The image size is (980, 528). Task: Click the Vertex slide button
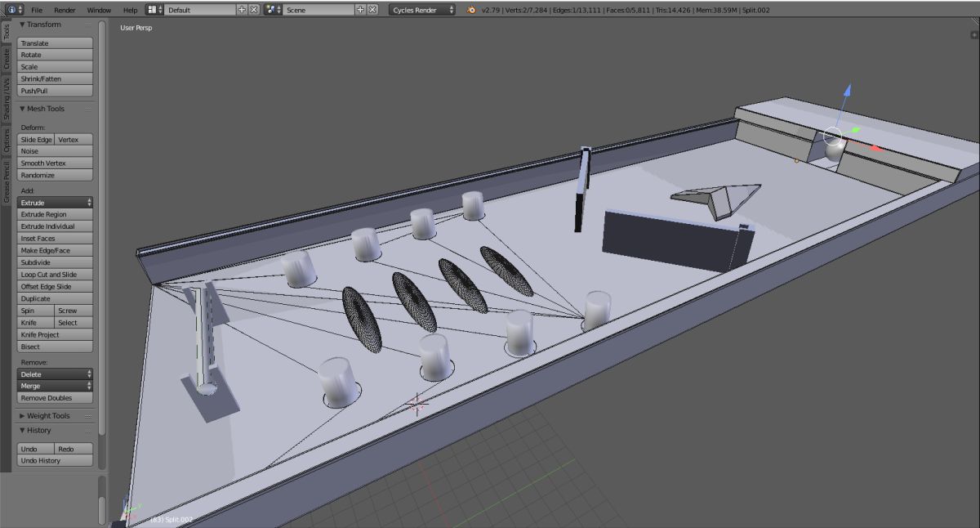pos(74,140)
